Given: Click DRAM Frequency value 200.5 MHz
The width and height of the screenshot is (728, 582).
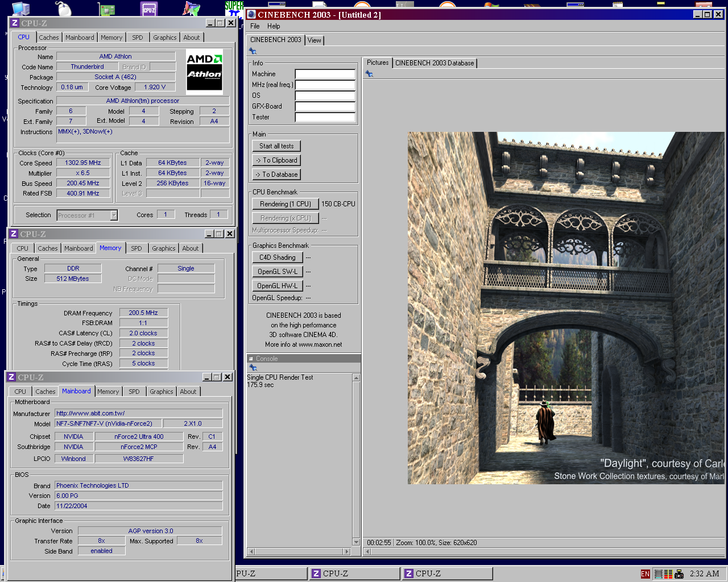Looking at the screenshot, I should (143, 313).
